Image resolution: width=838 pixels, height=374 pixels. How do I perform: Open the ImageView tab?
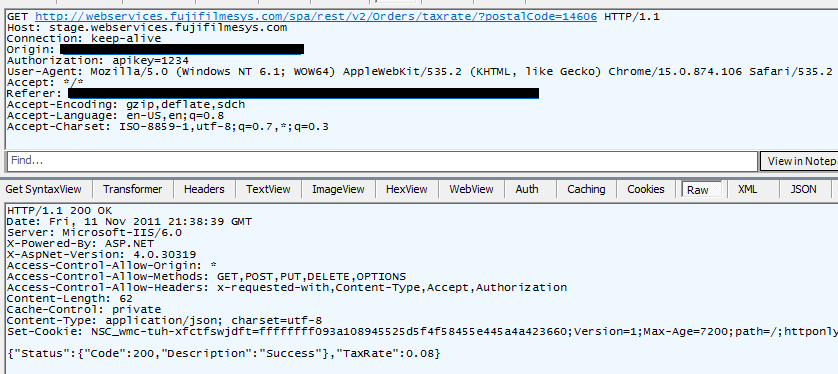click(x=338, y=189)
